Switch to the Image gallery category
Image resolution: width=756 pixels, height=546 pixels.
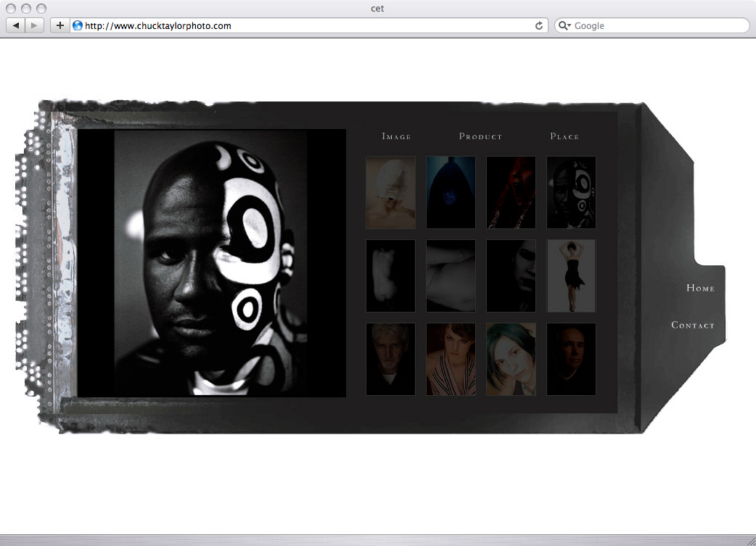pyautogui.click(x=396, y=136)
